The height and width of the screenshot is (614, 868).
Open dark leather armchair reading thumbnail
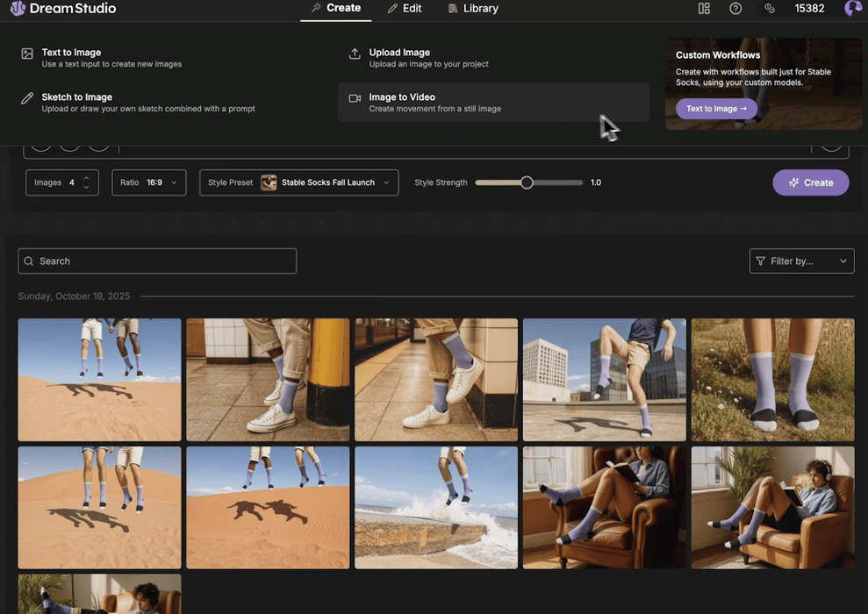click(605, 508)
